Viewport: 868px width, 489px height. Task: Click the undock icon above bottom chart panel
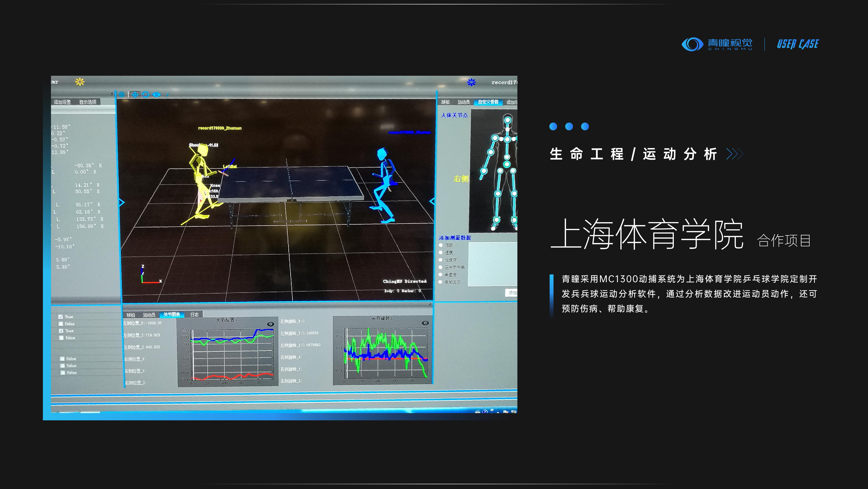(430, 305)
